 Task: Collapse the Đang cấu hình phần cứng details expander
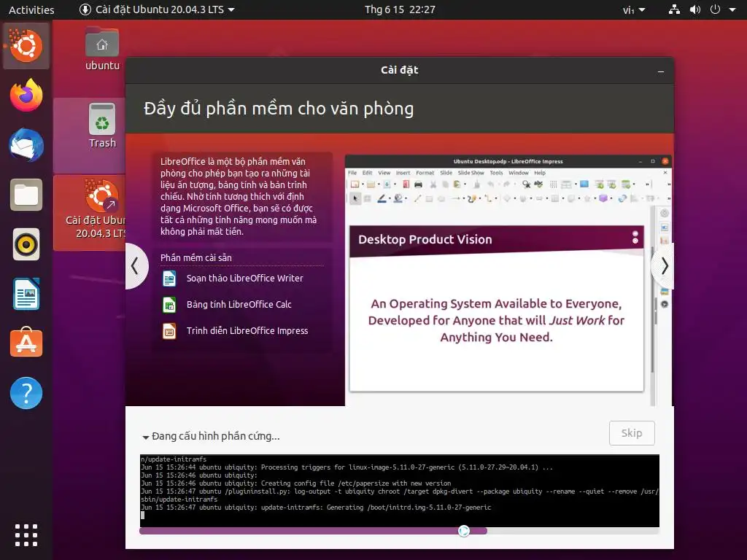(146, 437)
